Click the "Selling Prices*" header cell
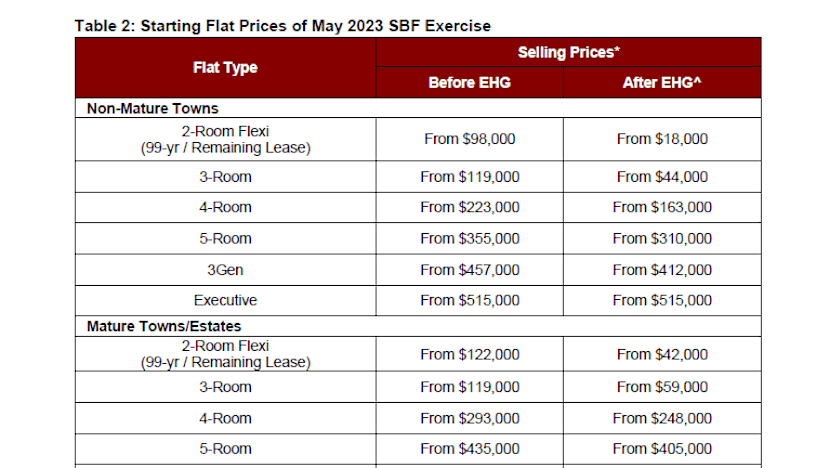The image size is (830, 468). 567,52
